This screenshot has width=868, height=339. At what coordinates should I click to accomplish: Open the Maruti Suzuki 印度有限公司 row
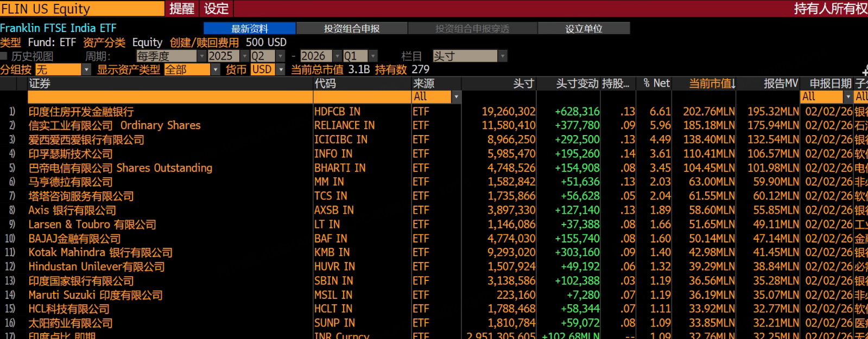(96, 295)
